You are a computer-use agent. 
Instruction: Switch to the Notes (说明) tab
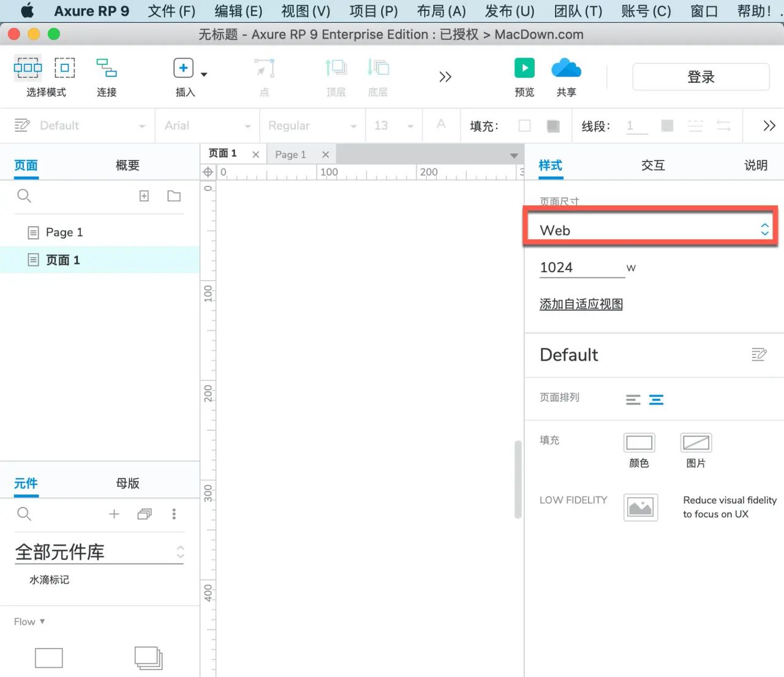click(756, 165)
